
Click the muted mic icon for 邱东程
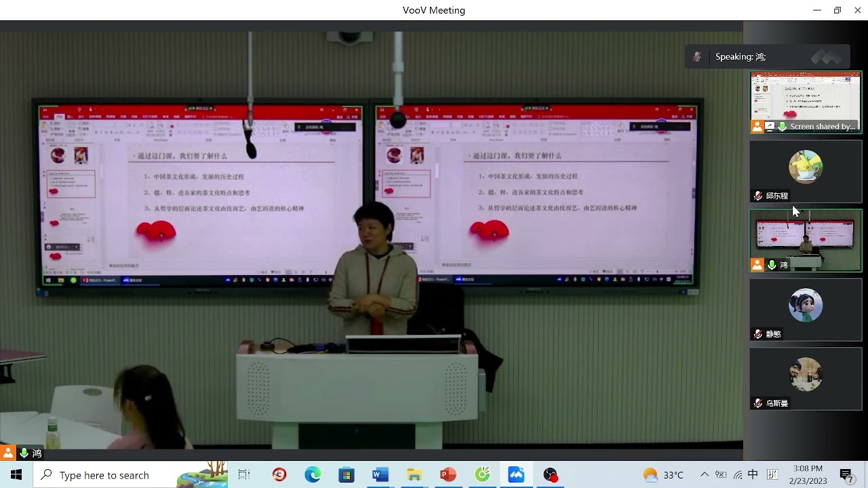(757, 196)
